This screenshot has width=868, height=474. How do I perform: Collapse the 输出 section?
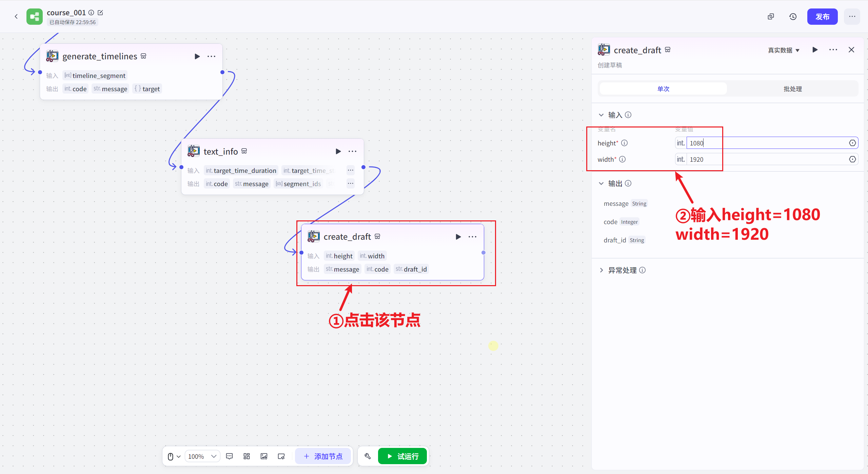[601, 183]
